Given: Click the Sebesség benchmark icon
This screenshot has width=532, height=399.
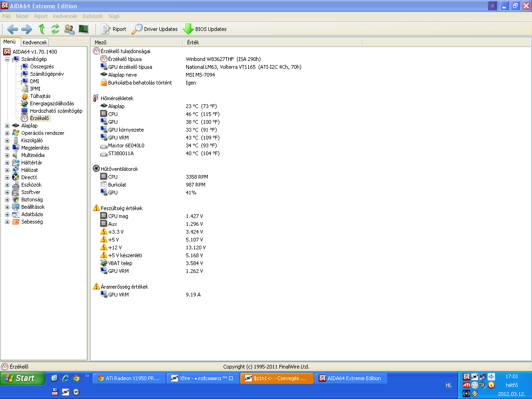Looking at the screenshot, I should coord(16,222).
